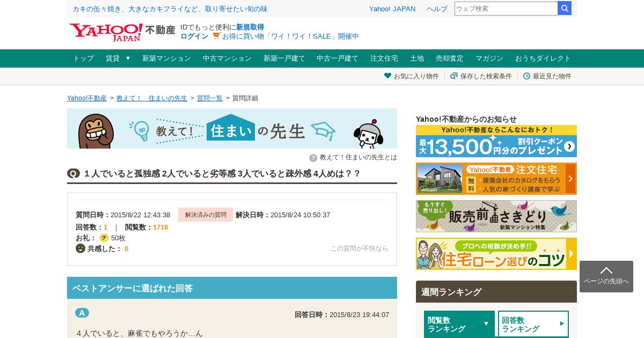
Task: Click the ベストアンサーに選ばれた回答 heading
Action: [x=133, y=288]
